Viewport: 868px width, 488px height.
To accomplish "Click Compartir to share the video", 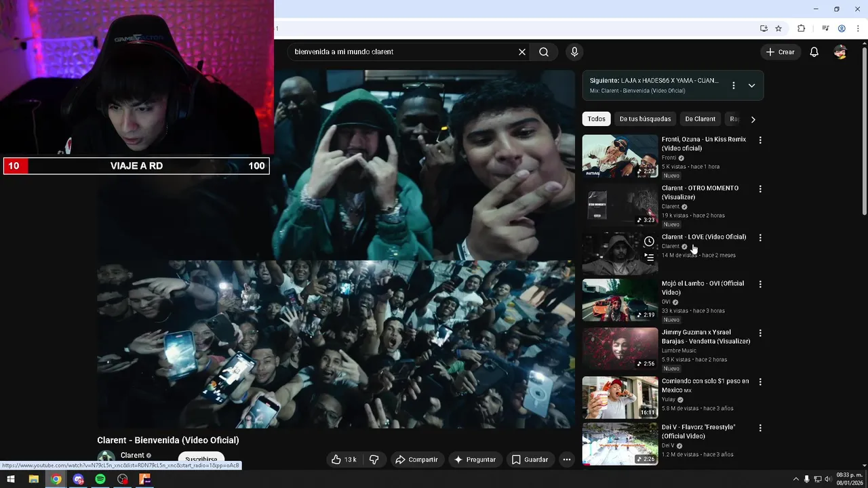I will (416, 460).
